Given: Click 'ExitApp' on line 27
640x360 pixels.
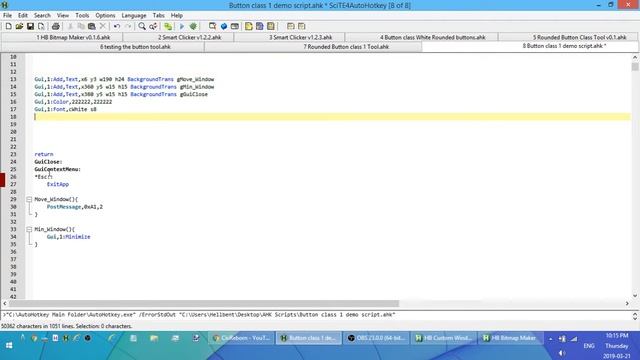Looking at the screenshot, I should click(58, 184).
